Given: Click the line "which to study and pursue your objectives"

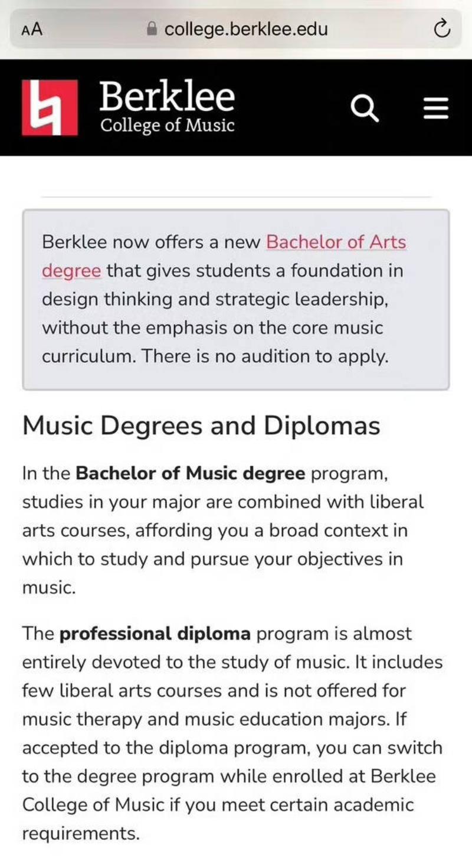Looking at the screenshot, I should click(212, 559).
